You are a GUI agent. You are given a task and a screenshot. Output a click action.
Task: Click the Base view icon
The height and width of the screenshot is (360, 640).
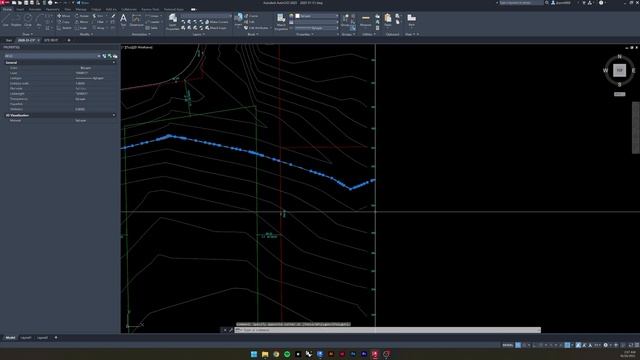411,19
